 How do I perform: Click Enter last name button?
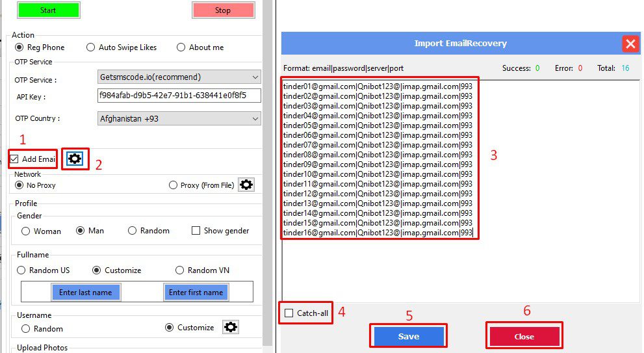85,292
